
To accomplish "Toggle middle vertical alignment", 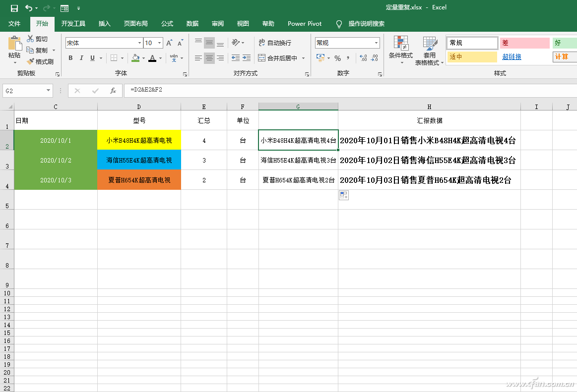I will tap(209, 43).
